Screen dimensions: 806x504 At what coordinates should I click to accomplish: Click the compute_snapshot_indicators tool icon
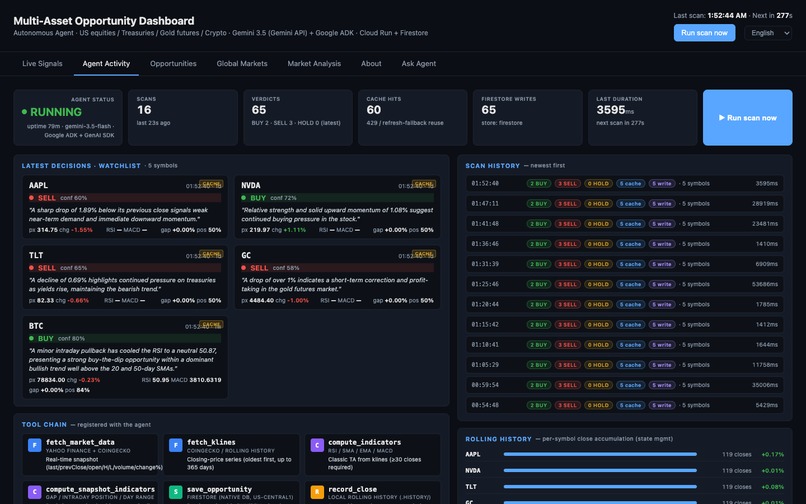pos(34,492)
